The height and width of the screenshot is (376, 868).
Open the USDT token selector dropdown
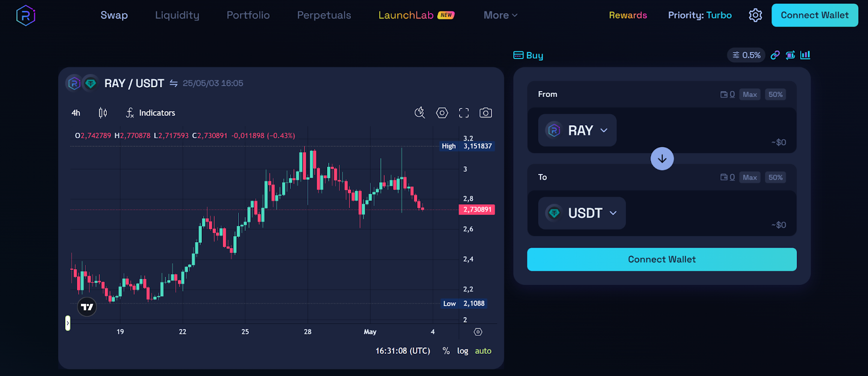coord(582,213)
